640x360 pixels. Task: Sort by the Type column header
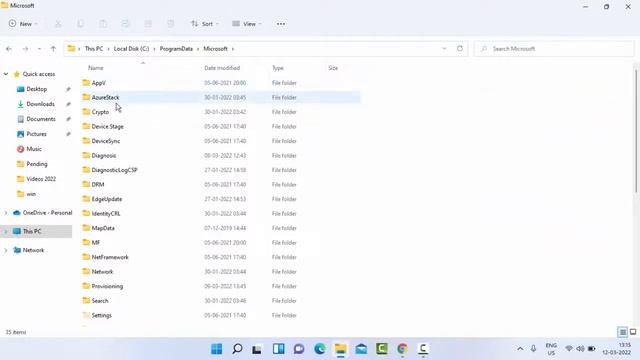coord(278,68)
